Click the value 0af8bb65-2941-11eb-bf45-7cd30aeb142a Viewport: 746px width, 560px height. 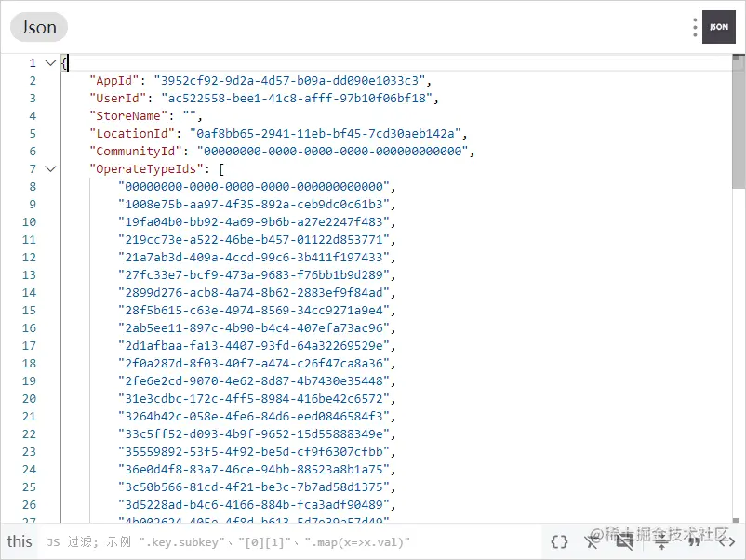[326, 133]
